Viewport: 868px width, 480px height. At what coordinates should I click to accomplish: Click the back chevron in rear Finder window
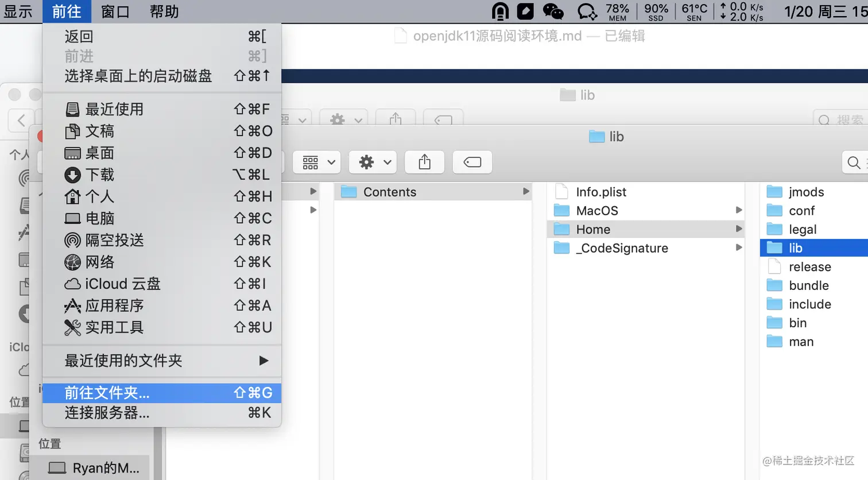[21, 120]
